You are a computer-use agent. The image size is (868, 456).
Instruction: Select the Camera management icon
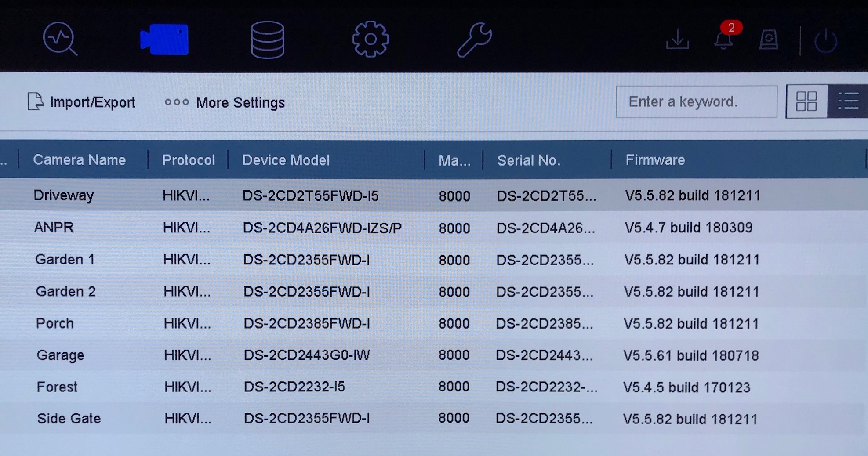click(x=164, y=40)
